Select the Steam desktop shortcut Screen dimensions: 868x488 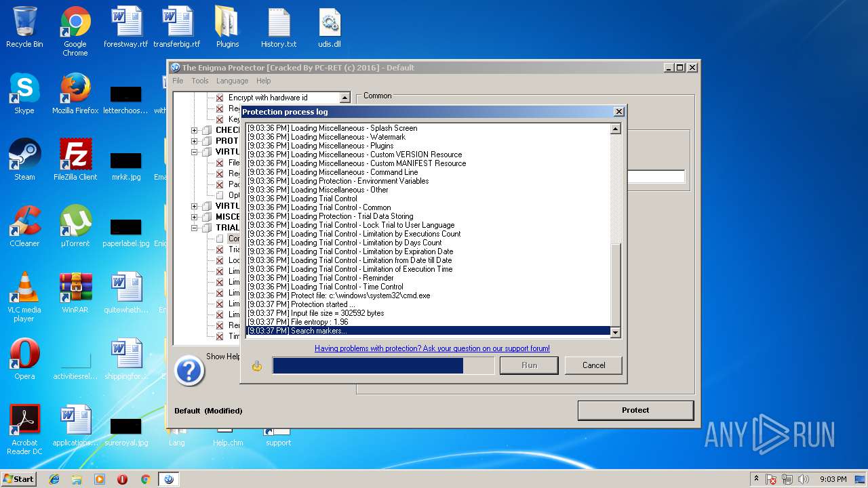click(24, 160)
